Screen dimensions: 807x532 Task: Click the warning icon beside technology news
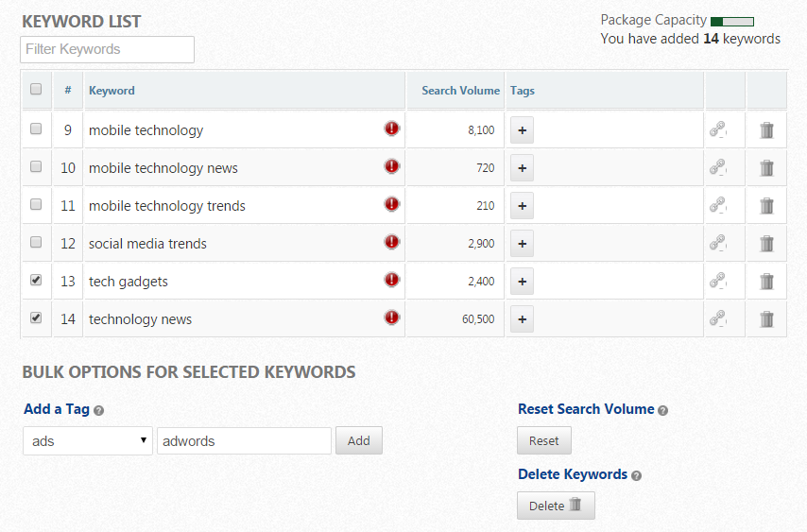pyautogui.click(x=392, y=318)
